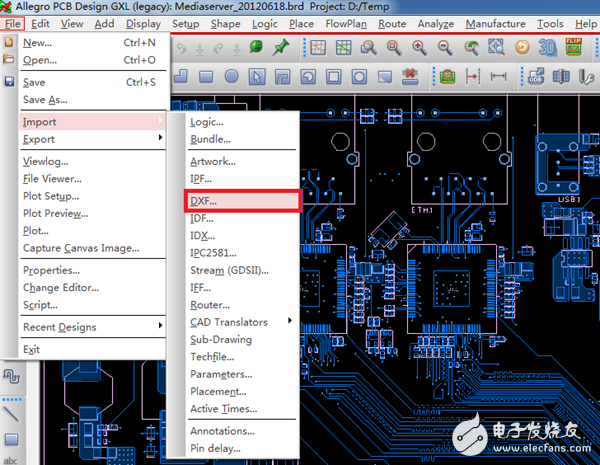The width and height of the screenshot is (600, 465).
Task: Click the Zoom In magnifier icon
Action: pyautogui.click(x=418, y=46)
